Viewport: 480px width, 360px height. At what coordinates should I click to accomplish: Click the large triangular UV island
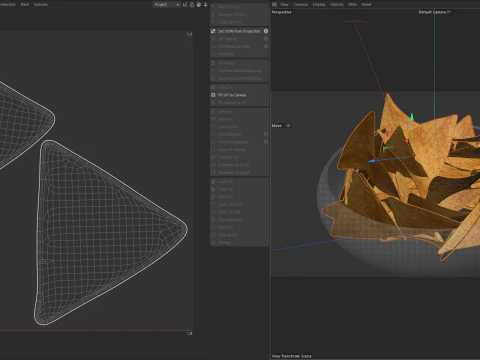tap(110, 232)
